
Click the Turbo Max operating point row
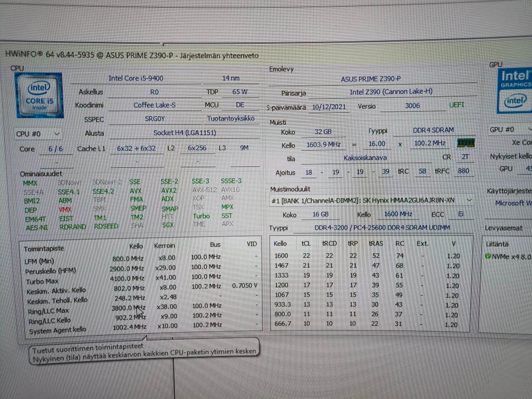141,279
